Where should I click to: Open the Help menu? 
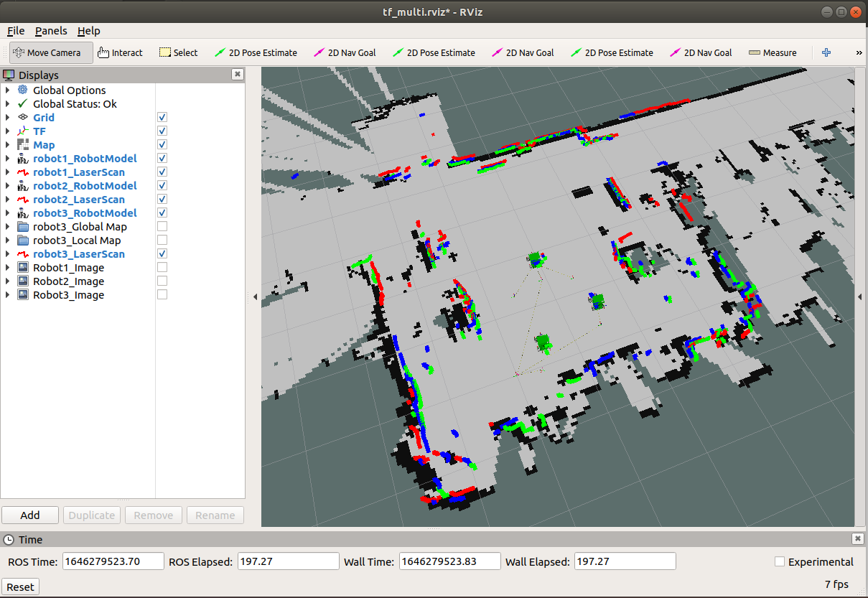tap(89, 31)
